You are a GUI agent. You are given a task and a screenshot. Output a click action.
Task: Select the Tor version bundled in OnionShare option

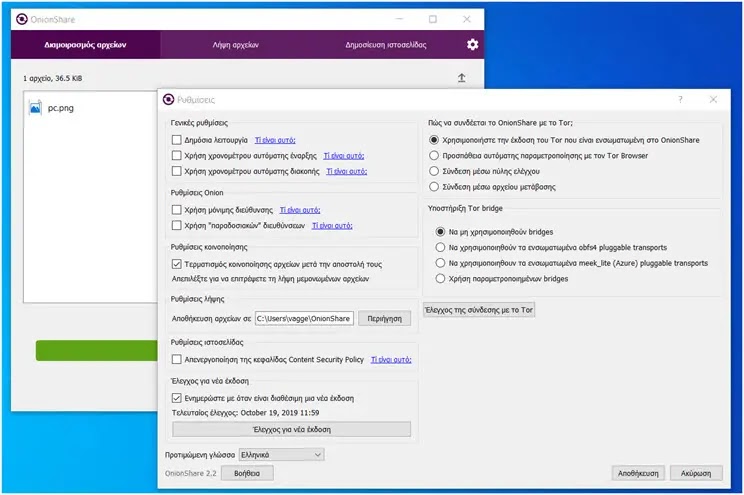click(434, 140)
